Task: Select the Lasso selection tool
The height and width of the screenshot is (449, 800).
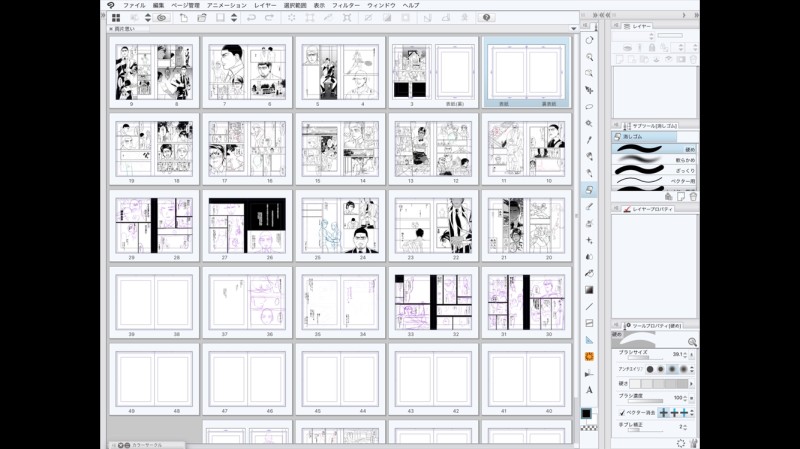Action: pos(589,107)
